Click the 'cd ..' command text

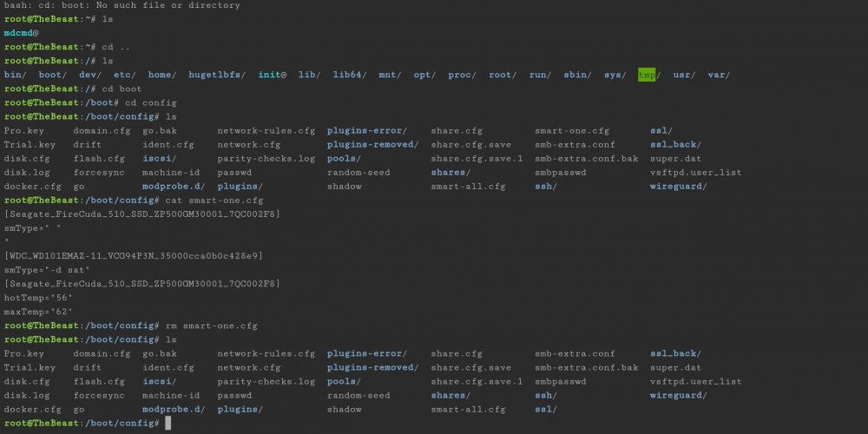point(116,47)
